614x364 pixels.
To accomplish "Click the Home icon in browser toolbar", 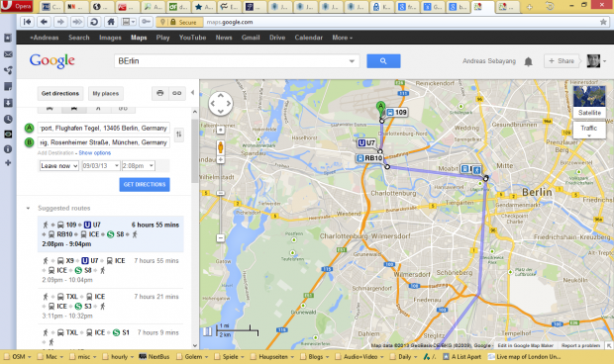I will [x=111, y=22].
